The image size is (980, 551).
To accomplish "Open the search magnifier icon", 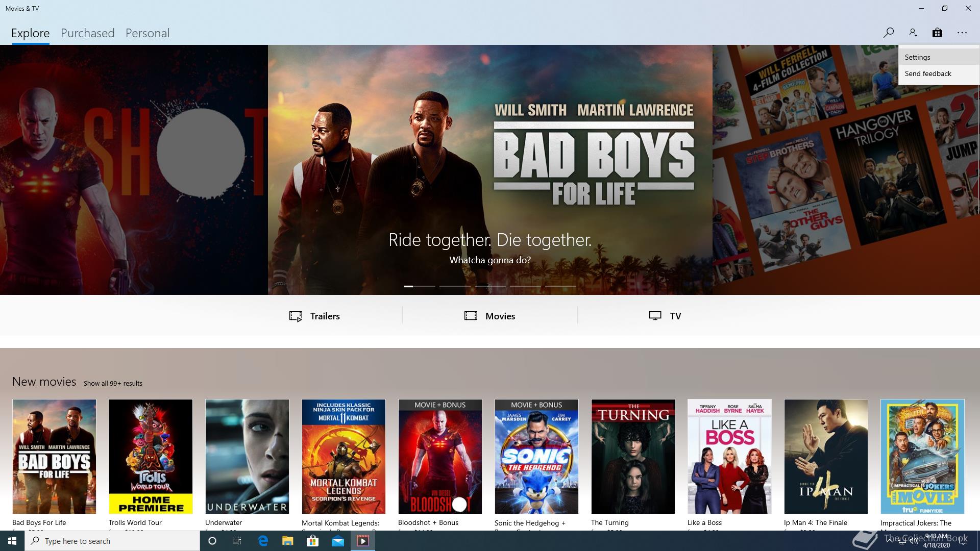I will tap(888, 33).
